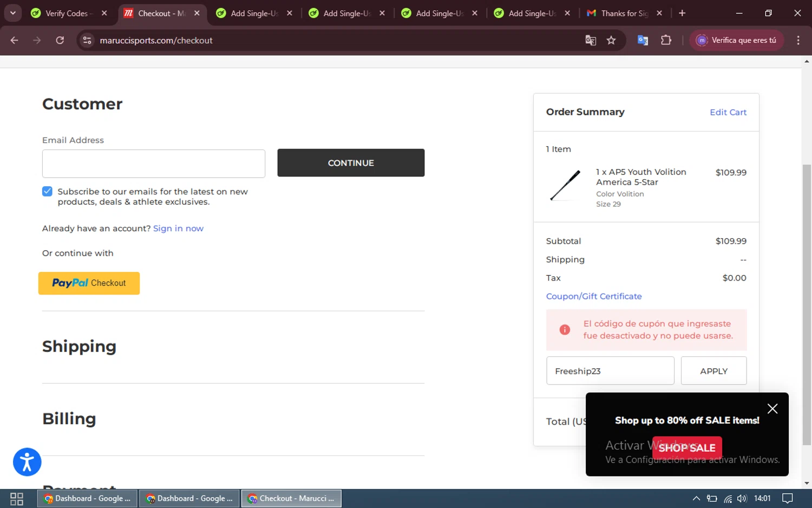Open a new browser tab
Screen dimensions: 812x508
(682, 13)
